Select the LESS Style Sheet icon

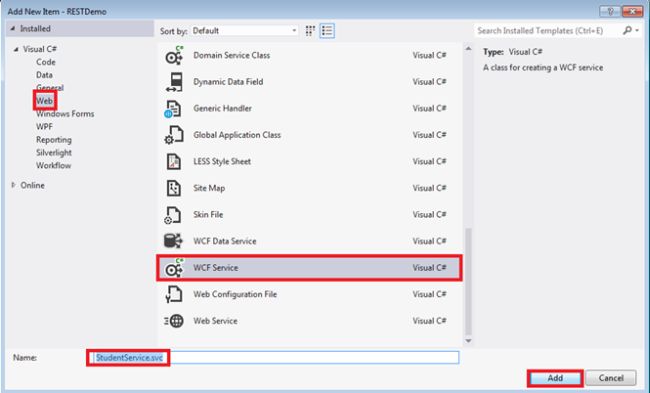pyautogui.click(x=174, y=162)
